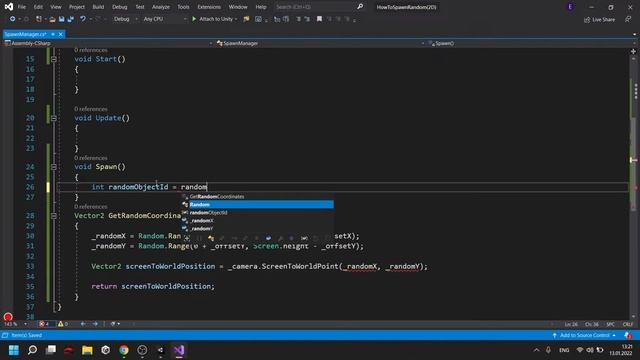This screenshot has height=360, width=640.
Task: Collapse the Spawn() method
Action: [53, 167]
